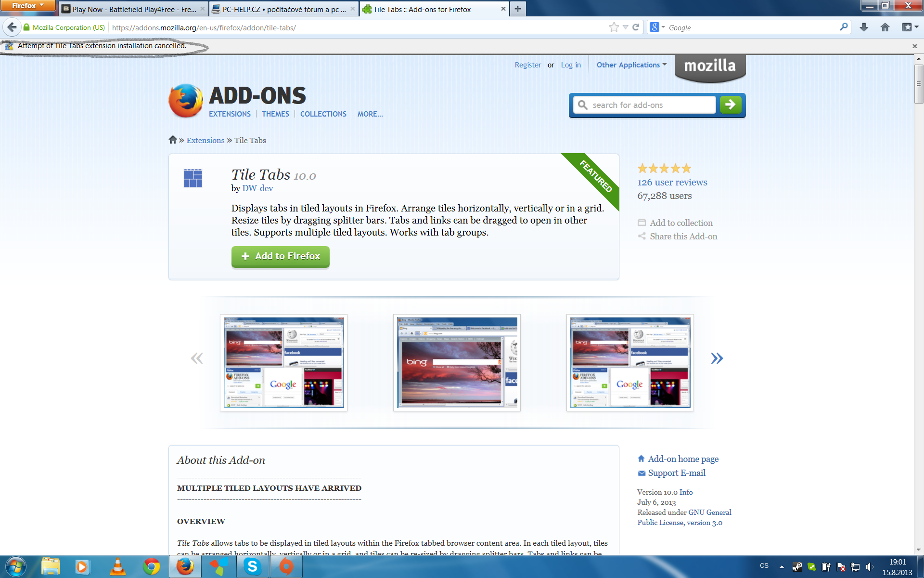Follow the Register link
The width and height of the screenshot is (924, 578).
click(x=527, y=65)
